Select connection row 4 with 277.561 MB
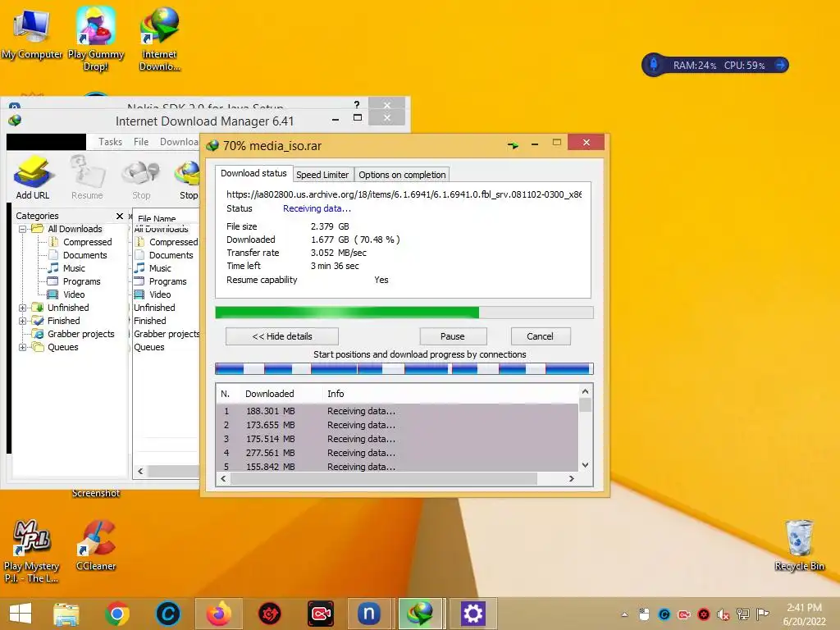 coord(398,453)
